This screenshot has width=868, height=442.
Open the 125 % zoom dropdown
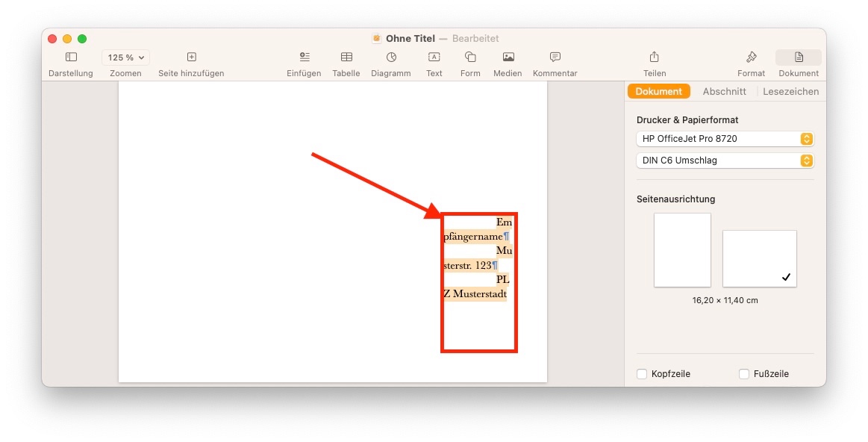[125, 57]
